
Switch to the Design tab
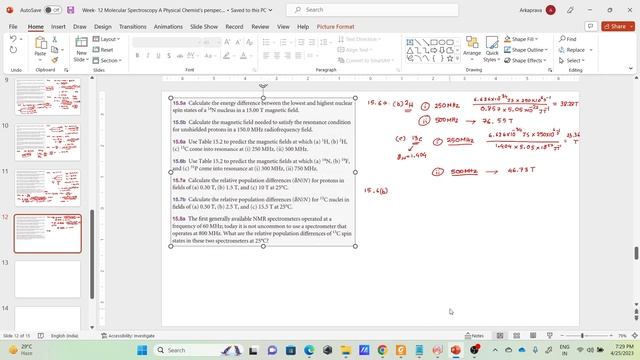point(102,27)
